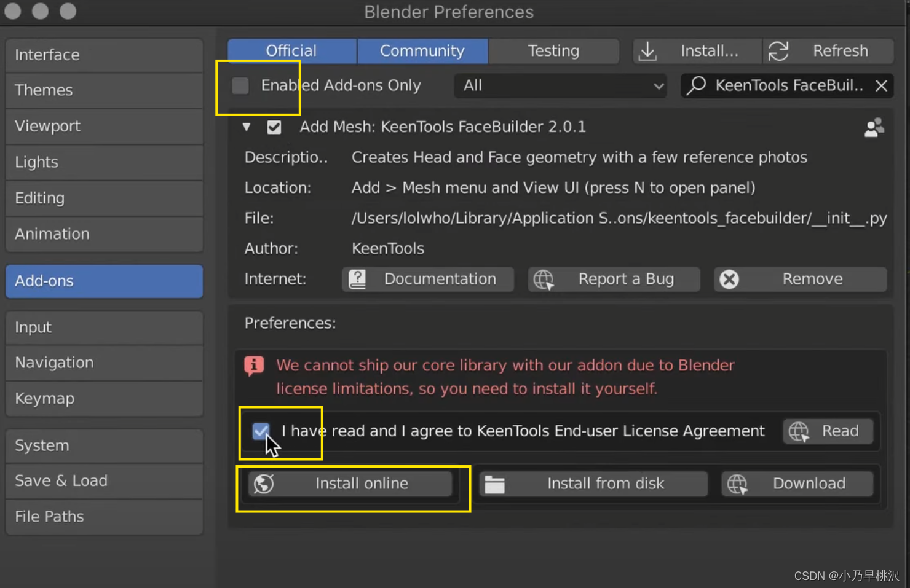Click the file path text ending __init__.py
The image size is (910, 588).
pos(619,218)
